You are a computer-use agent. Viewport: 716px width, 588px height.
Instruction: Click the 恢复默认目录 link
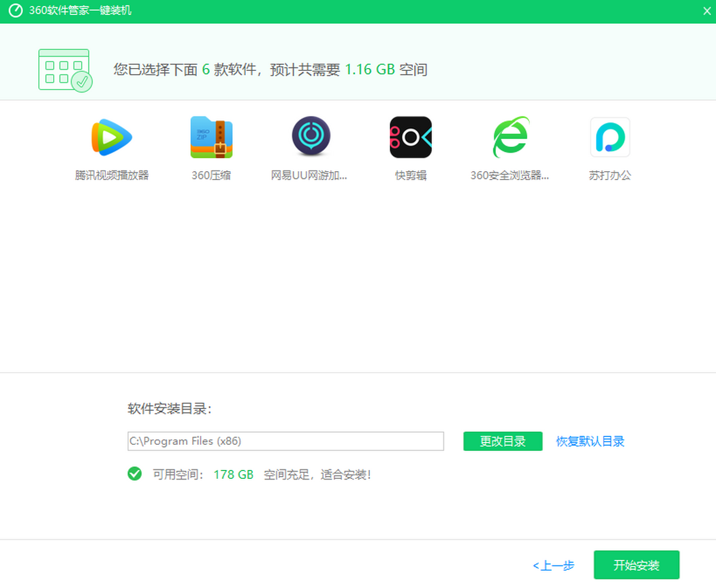591,441
